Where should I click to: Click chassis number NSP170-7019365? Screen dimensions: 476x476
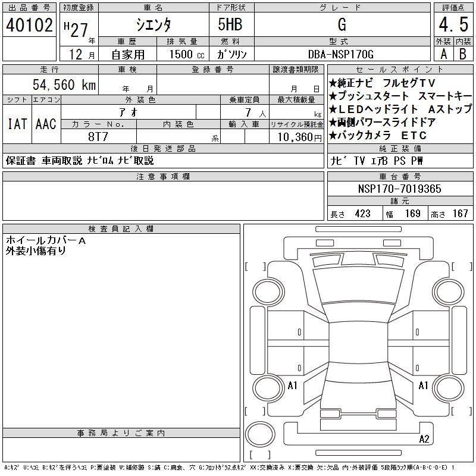coord(399,189)
